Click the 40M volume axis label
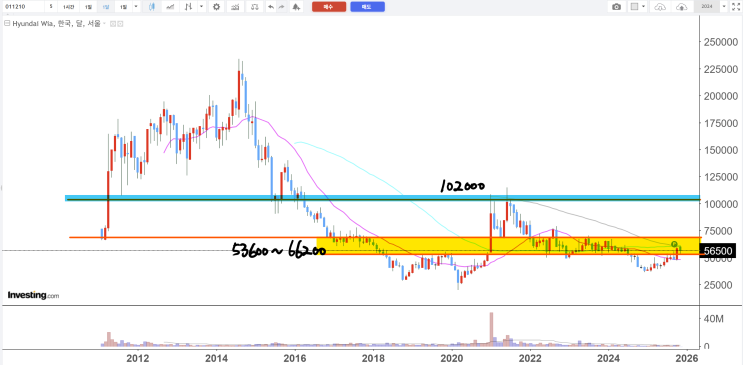Image resolution: width=743 pixels, height=365 pixels. (x=714, y=319)
